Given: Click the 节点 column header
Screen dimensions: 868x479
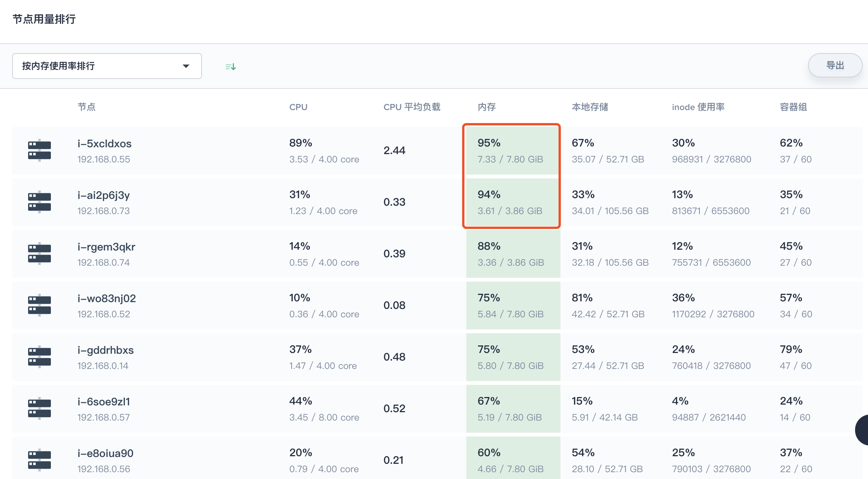Looking at the screenshot, I should [87, 107].
